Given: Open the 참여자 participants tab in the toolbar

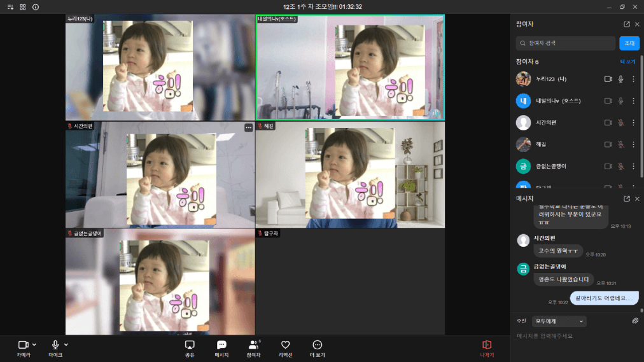Looking at the screenshot, I should click(x=253, y=349).
